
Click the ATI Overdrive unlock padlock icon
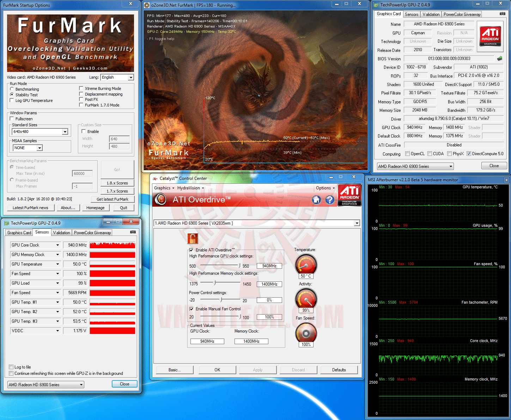(193, 238)
